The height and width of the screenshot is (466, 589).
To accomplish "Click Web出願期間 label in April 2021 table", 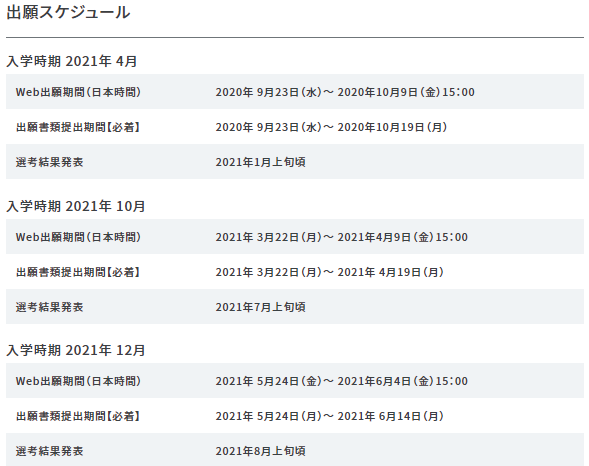I will point(78,92).
